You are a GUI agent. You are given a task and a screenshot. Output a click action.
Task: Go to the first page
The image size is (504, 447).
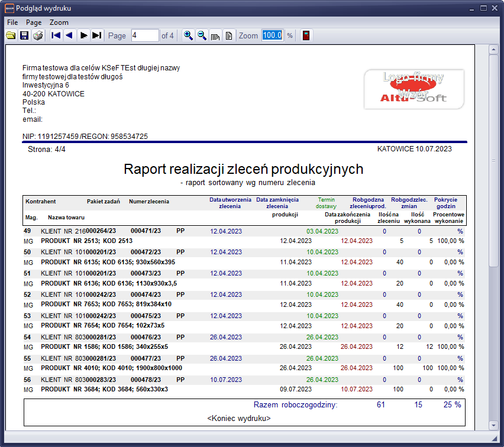pyautogui.click(x=56, y=35)
